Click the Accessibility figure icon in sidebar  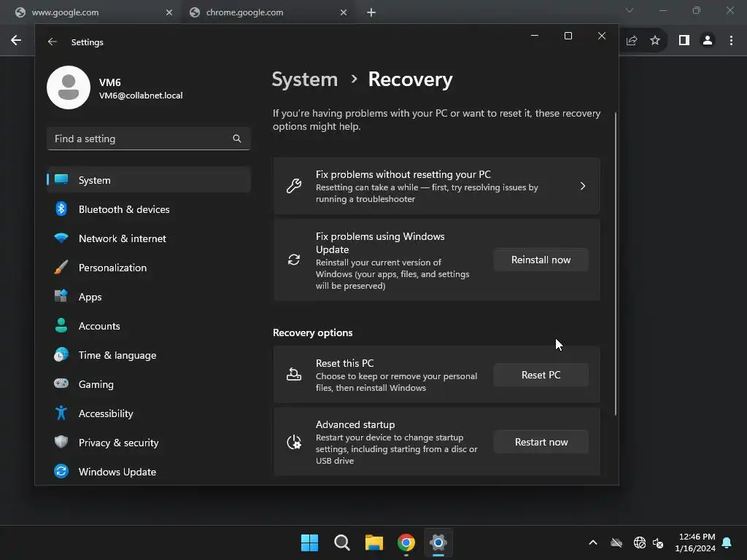click(x=61, y=413)
